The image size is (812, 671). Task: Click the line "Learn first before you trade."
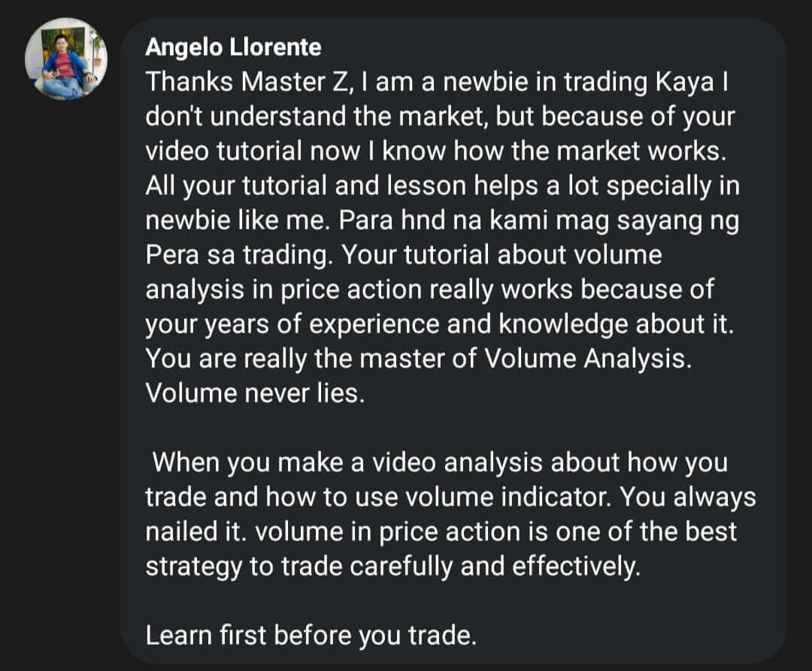(x=311, y=635)
